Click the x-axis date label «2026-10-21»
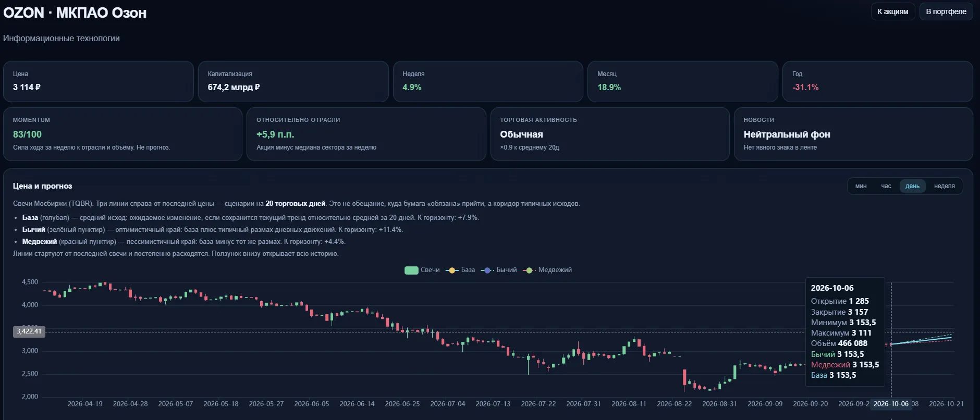This screenshot has height=420, width=980. coord(946,404)
